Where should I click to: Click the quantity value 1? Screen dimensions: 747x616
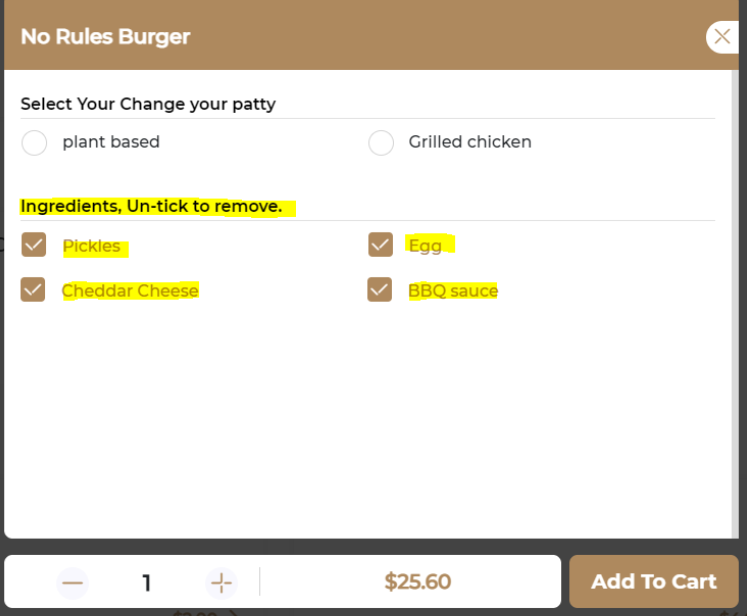click(x=147, y=583)
